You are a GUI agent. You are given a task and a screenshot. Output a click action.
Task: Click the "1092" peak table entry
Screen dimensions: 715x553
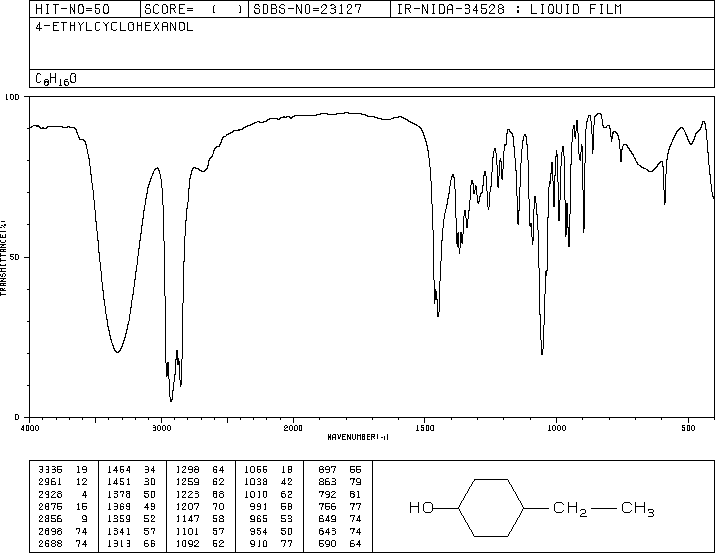(187, 543)
